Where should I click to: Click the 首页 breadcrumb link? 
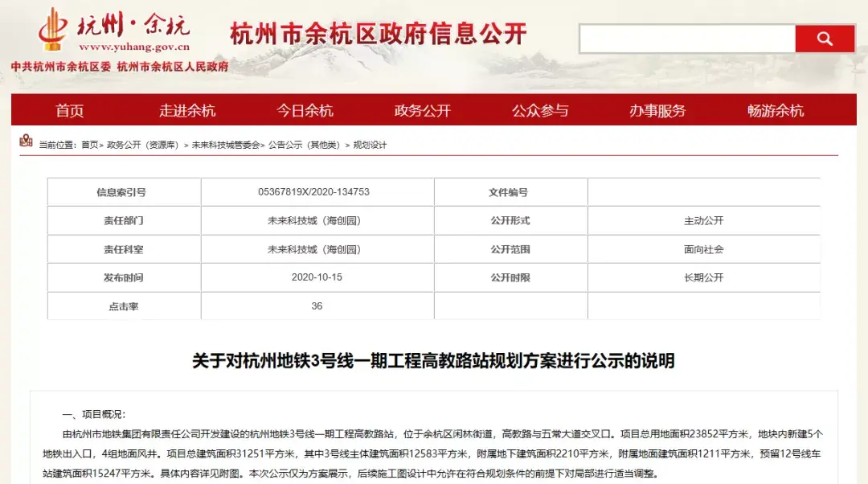click(89, 146)
